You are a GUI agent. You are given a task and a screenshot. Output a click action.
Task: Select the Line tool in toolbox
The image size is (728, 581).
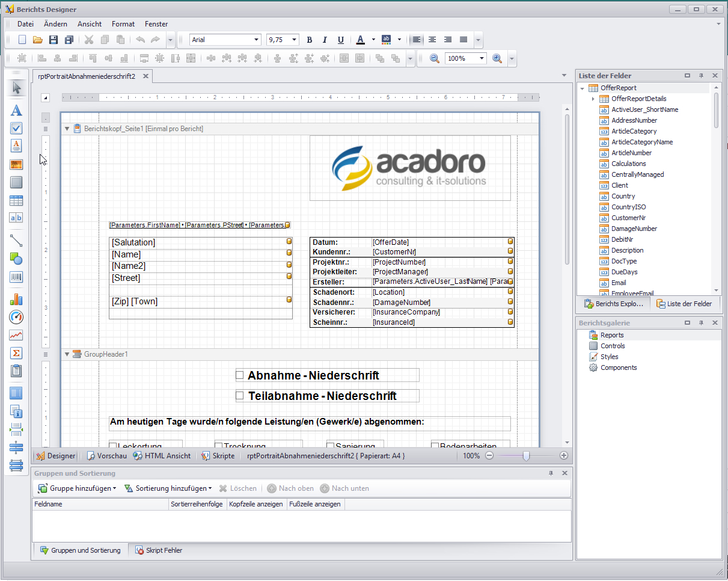(16, 241)
